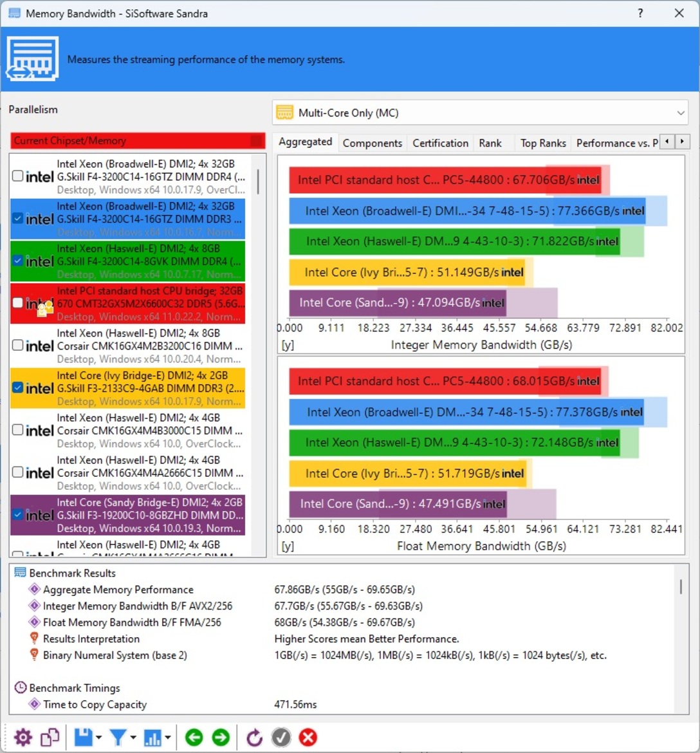The image size is (700, 753).
Task: Click the blue 77.378GB/s bar in the Float chart
Action: coord(466,412)
